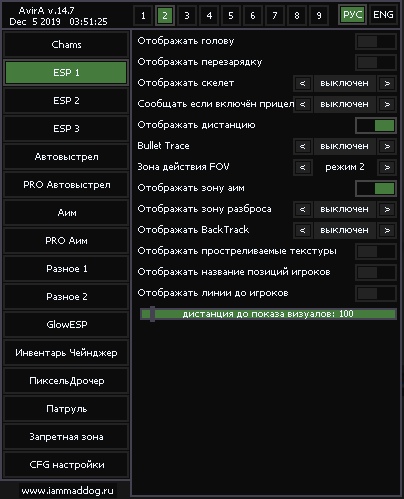Viewport: 404px width, 499px height.
Task: Click left arrow for Отображать зону разброса
Action: click(x=303, y=209)
